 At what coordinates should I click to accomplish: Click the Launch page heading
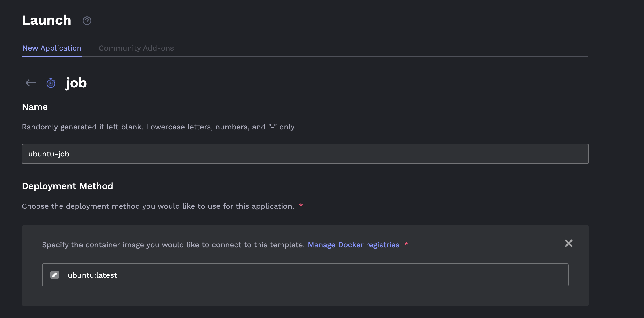[x=47, y=20]
